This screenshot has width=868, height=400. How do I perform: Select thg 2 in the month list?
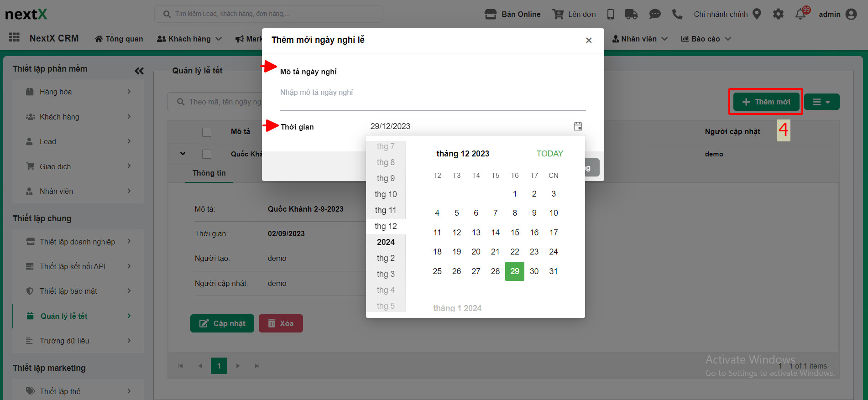(386, 258)
